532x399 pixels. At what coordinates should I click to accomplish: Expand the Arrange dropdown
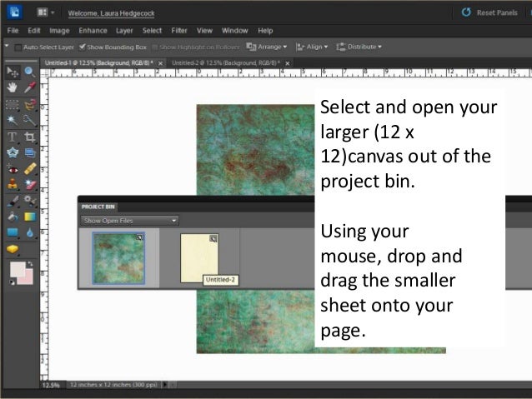tap(273, 47)
